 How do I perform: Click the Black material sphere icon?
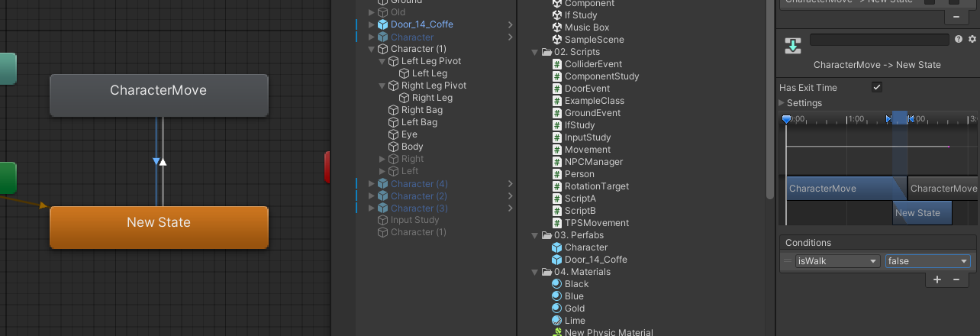point(557,284)
